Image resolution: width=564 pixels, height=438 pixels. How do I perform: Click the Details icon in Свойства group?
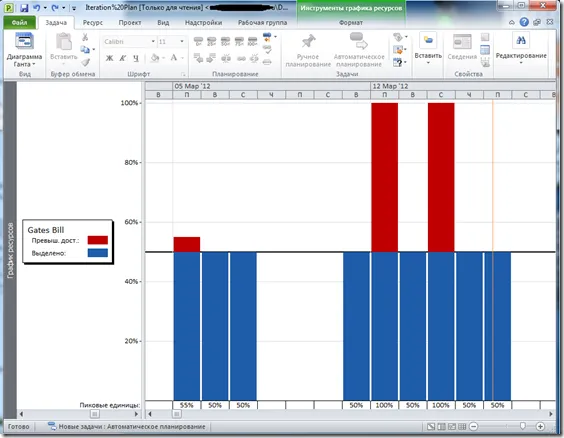tap(485, 50)
